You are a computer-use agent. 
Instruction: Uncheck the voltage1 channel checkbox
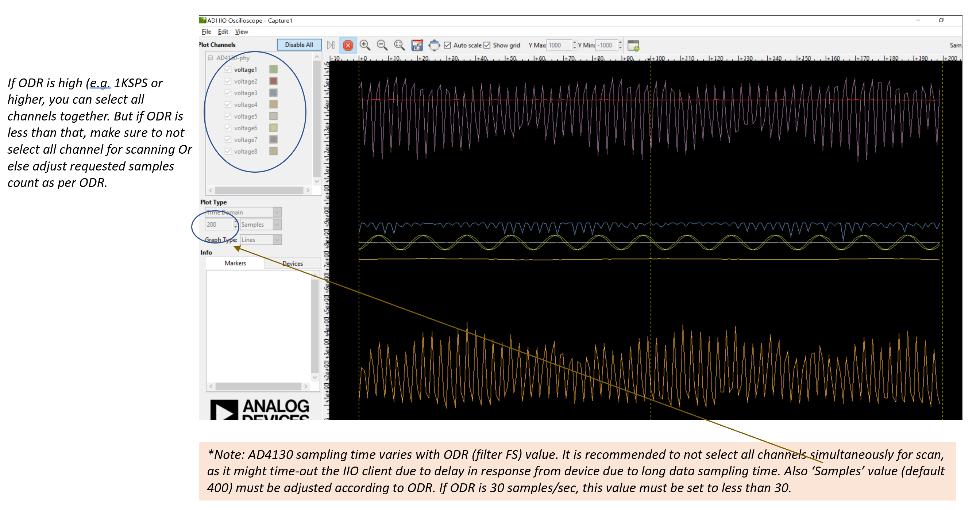[228, 69]
